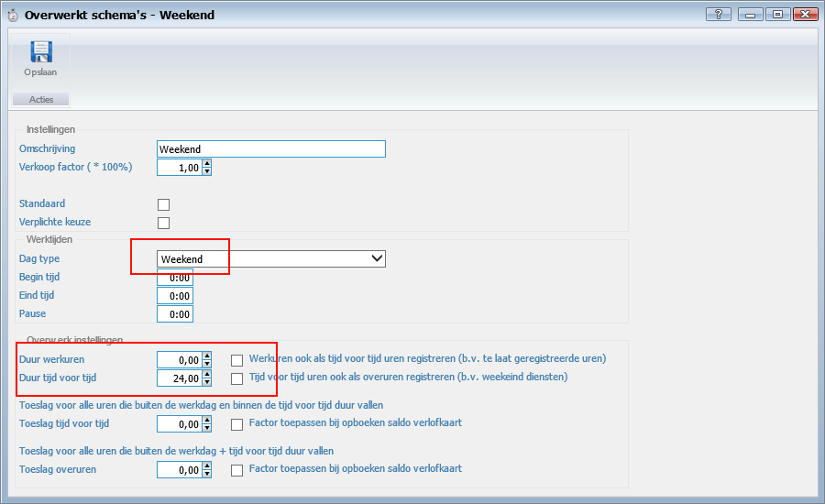Screen dimensions: 825x504
Task: Decrease Toeslag tijd voor tijd value
Action: click(x=207, y=429)
